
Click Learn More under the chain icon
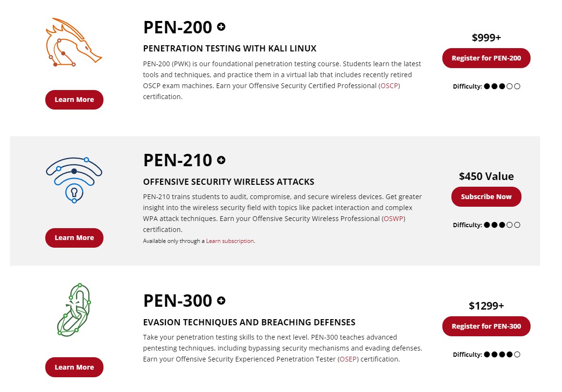(x=74, y=367)
